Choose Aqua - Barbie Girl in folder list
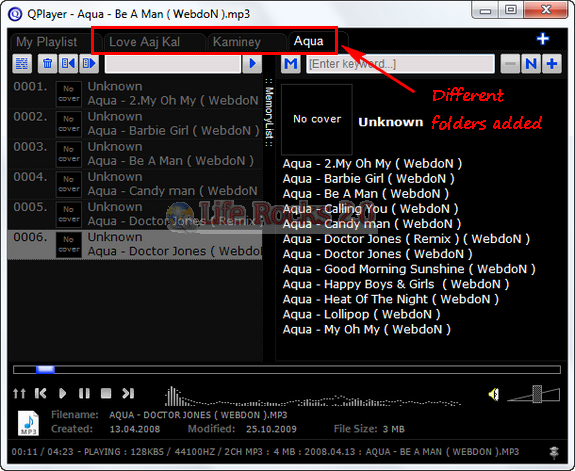575x471 pixels. coord(369,179)
